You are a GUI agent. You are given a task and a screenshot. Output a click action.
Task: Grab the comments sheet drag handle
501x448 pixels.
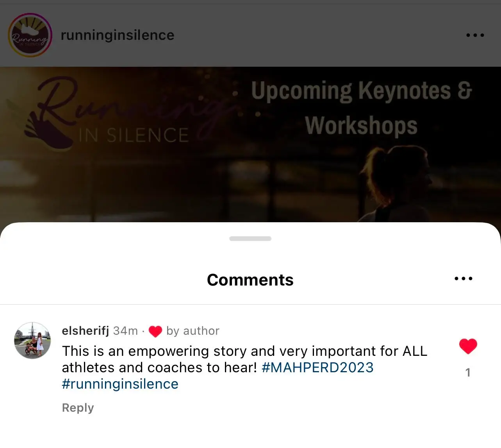click(250, 239)
